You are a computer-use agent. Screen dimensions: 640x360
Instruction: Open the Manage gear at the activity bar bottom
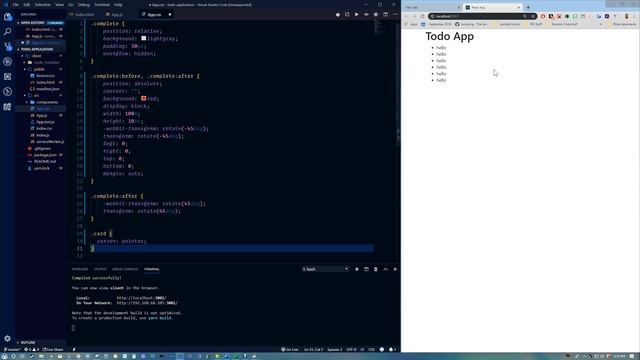click(x=7, y=338)
